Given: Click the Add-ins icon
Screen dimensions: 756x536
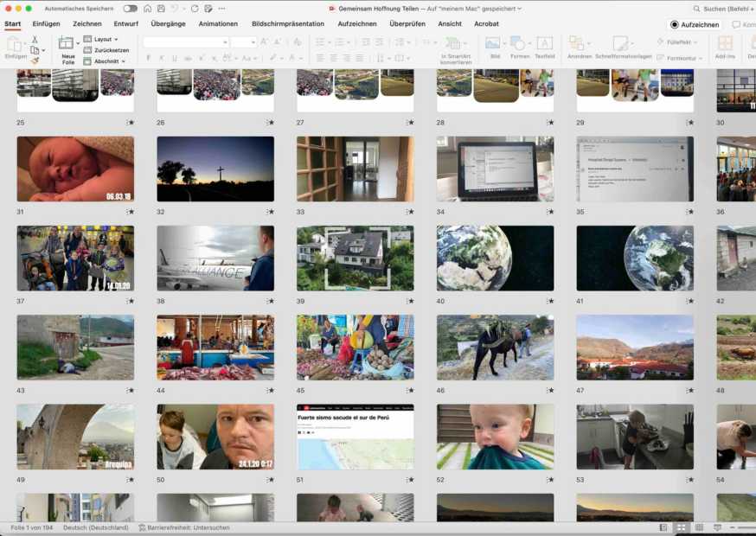Looking at the screenshot, I should point(725,43).
